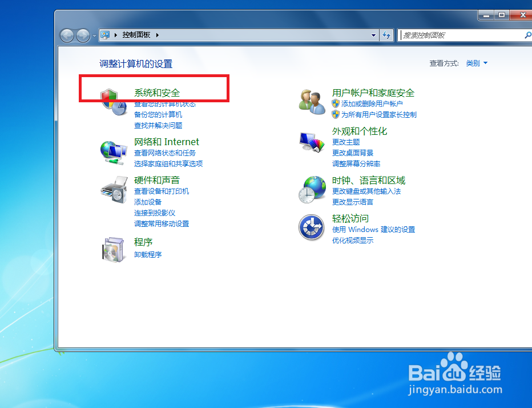Click 为所有用户设置家长控制 link

coord(378,114)
